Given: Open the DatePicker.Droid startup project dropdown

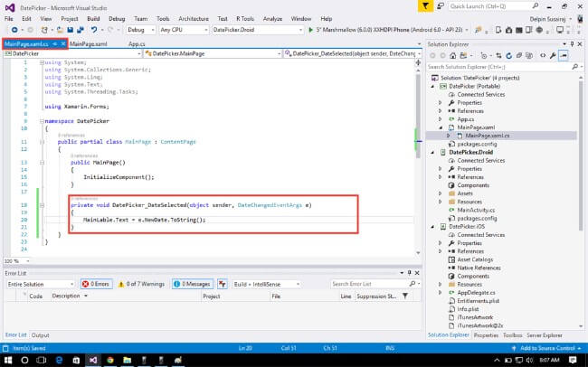Looking at the screenshot, I should 257,30.
